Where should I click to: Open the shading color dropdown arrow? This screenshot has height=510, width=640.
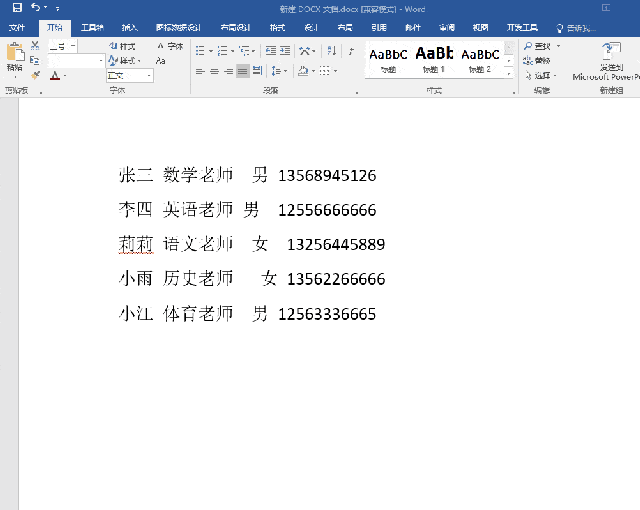pyautogui.click(x=313, y=71)
